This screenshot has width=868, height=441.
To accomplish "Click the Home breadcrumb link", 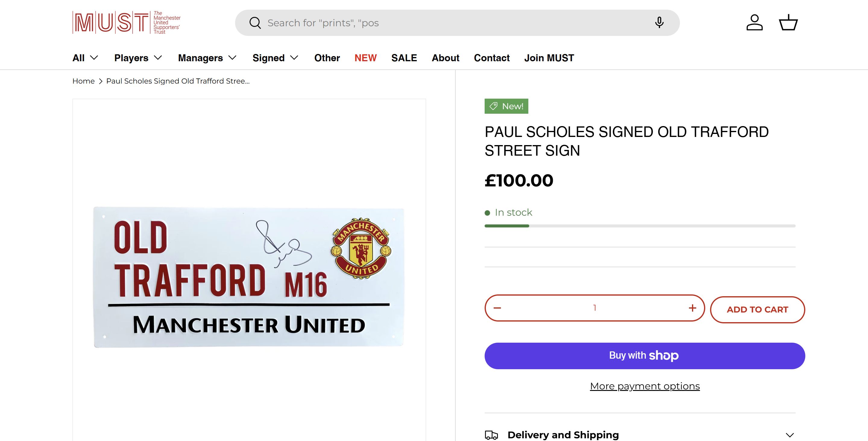I will point(83,81).
